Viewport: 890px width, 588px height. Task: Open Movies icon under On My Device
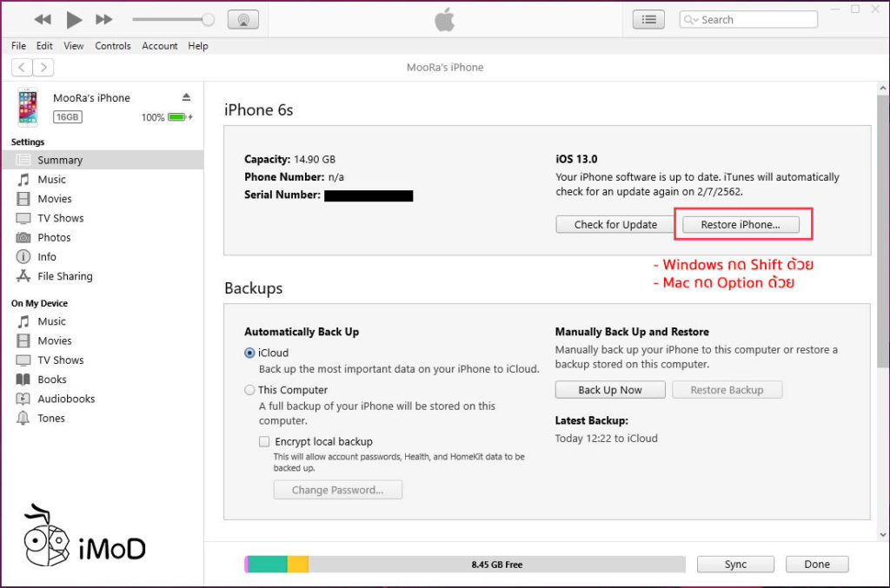[x=23, y=340]
